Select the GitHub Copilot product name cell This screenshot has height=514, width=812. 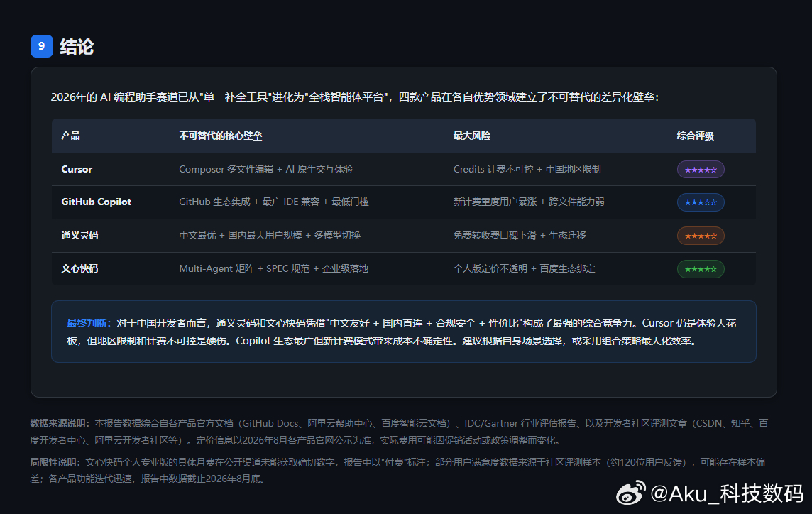tap(97, 202)
